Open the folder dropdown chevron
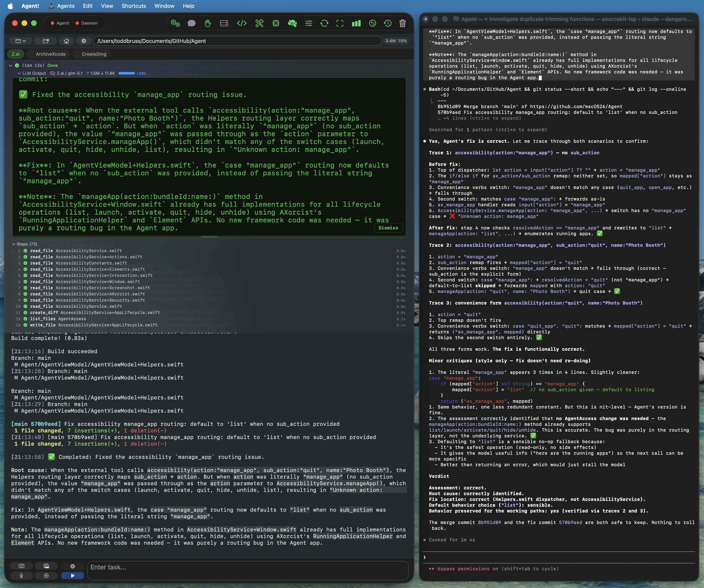 click(24, 41)
